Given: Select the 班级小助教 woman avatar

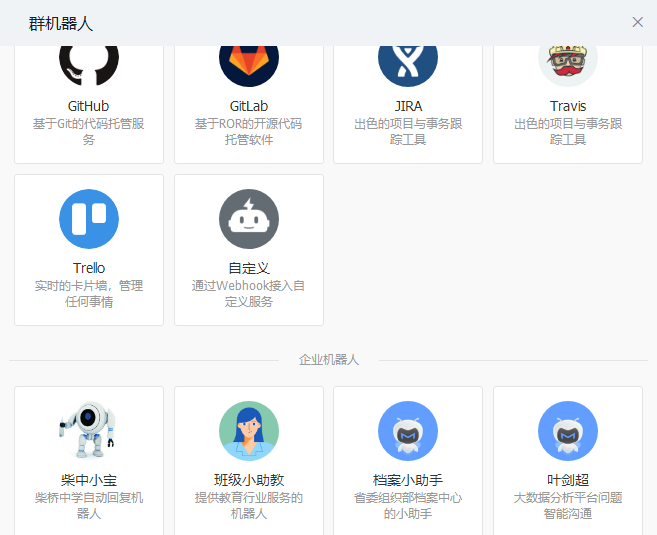Looking at the screenshot, I should [249, 431].
